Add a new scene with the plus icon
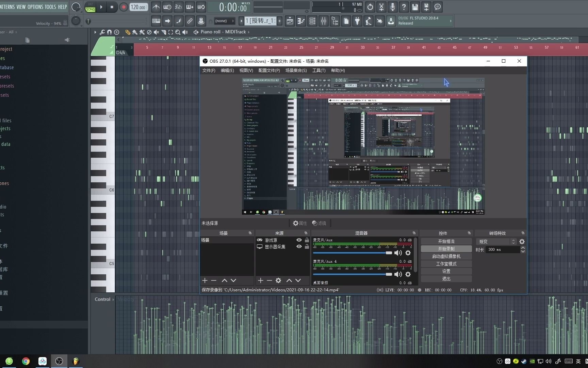588x368 pixels. [205, 280]
